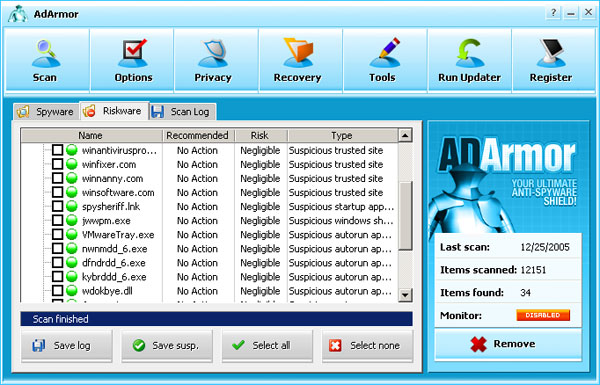Sort list by Name column header
Viewport: 600px width, 385px height.
[x=92, y=135]
